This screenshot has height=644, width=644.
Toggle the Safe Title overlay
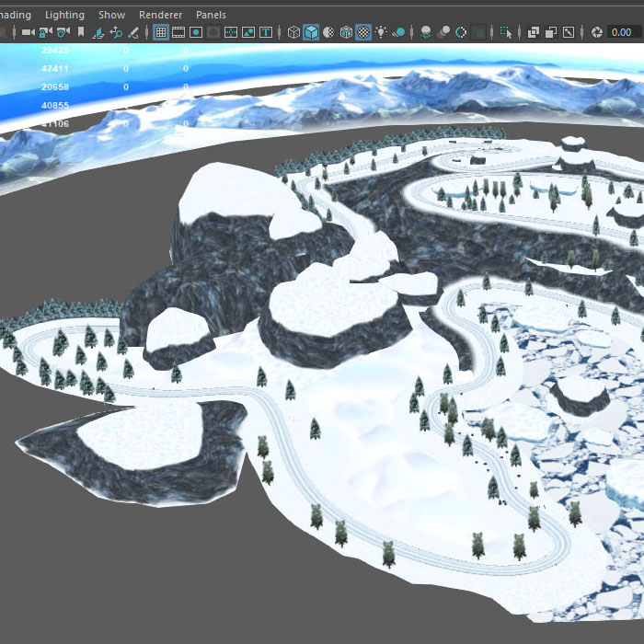click(266, 32)
